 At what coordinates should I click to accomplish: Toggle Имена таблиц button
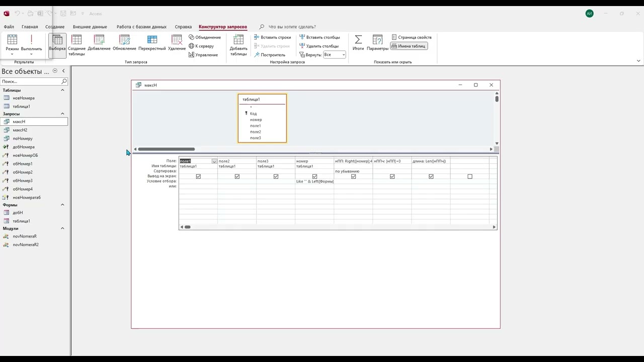click(x=409, y=46)
